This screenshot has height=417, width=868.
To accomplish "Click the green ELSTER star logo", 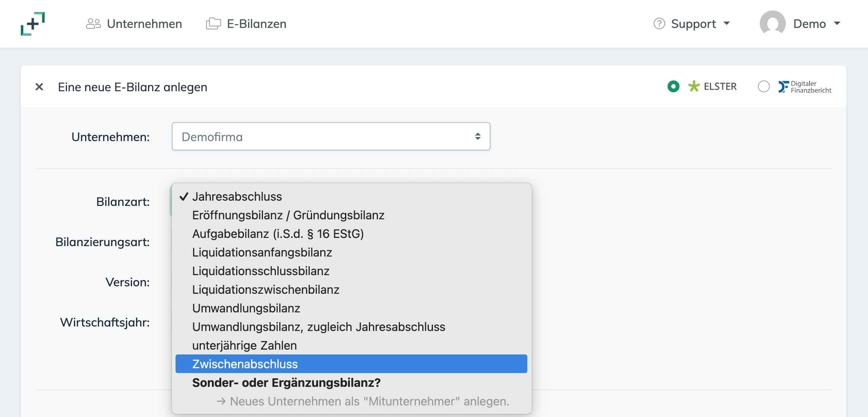I will coord(694,86).
